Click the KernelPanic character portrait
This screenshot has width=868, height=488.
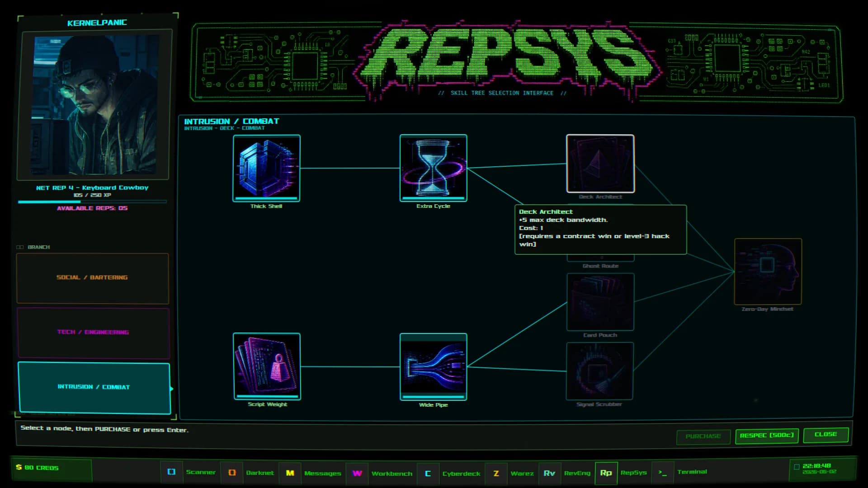pyautogui.click(x=93, y=105)
